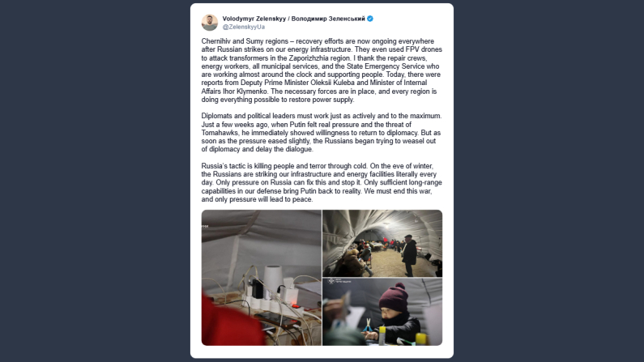Screen dimensions: 644x362
Task: Click the scissors in the child's photo
Action: click(367, 325)
